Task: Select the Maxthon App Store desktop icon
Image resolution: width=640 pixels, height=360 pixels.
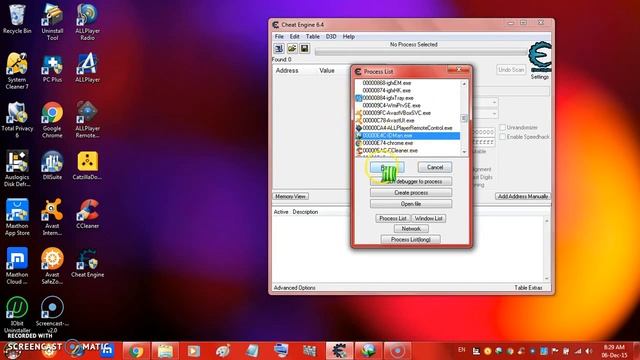Action: tap(17, 217)
